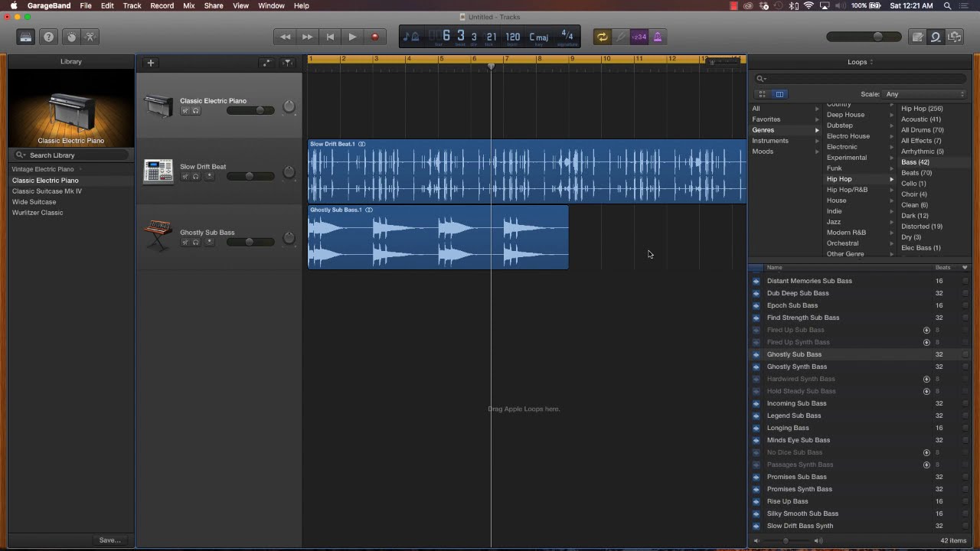The image size is (980, 551).
Task: Open the Record menu
Action: point(162,5)
